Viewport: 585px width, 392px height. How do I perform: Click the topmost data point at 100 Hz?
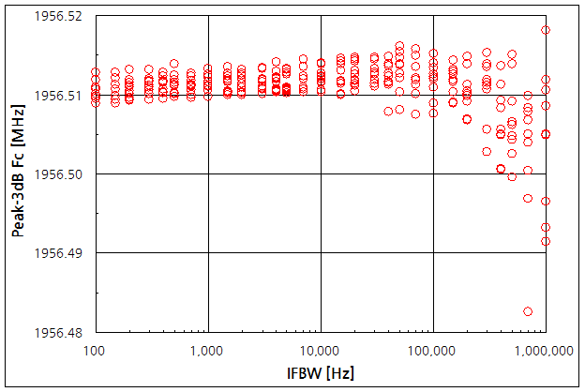[x=96, y=72]
